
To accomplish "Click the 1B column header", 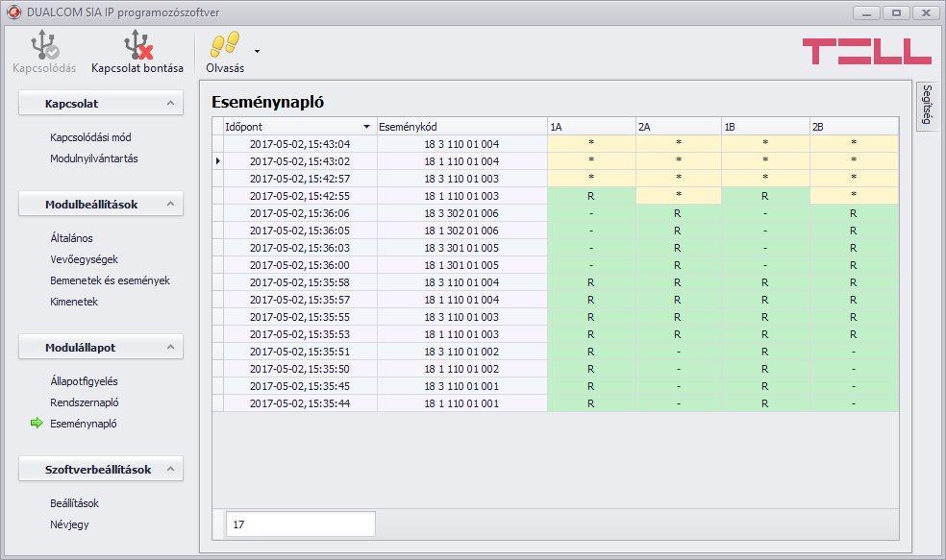I will click(x=765, y=127).
